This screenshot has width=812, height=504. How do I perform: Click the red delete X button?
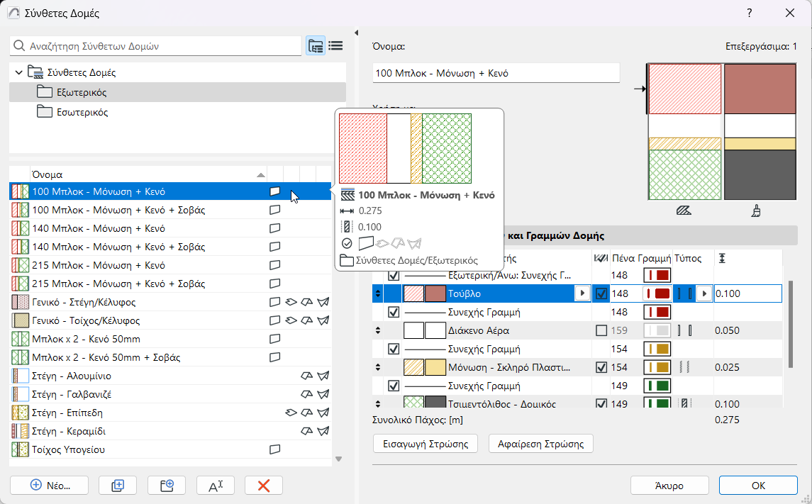[x=264, y=486]
